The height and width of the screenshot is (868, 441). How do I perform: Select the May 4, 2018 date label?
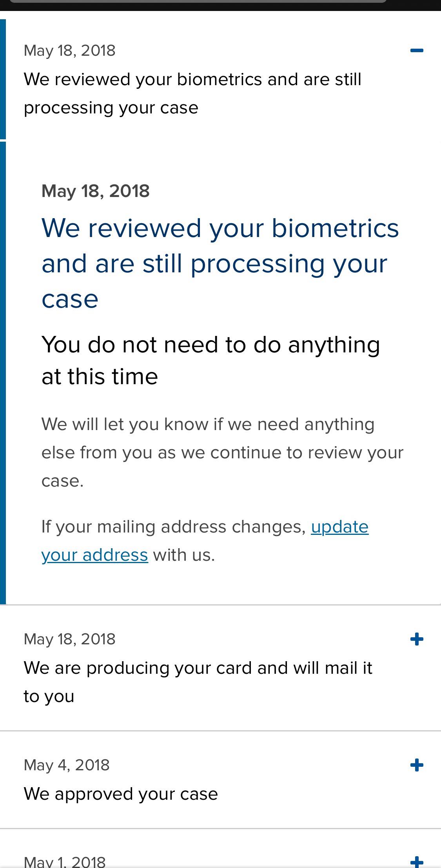coord(67,765)
